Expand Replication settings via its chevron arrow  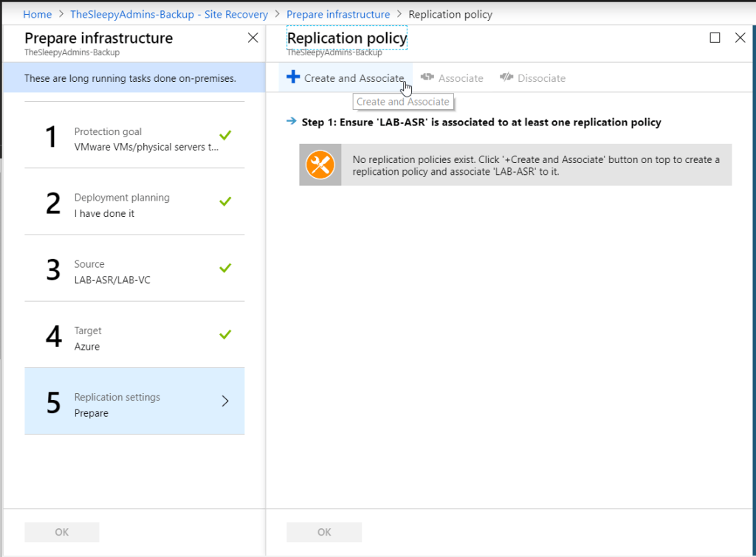coord(225,401)
